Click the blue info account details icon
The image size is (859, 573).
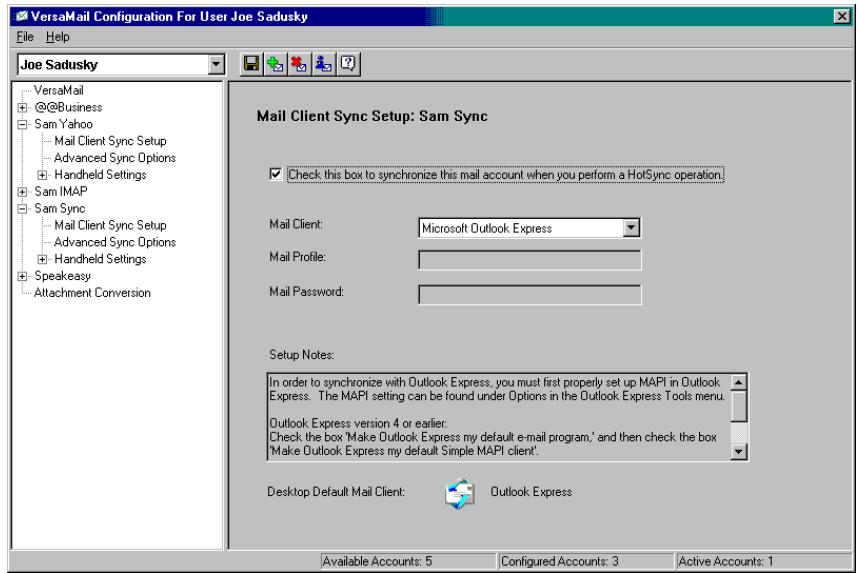(324, 64)
